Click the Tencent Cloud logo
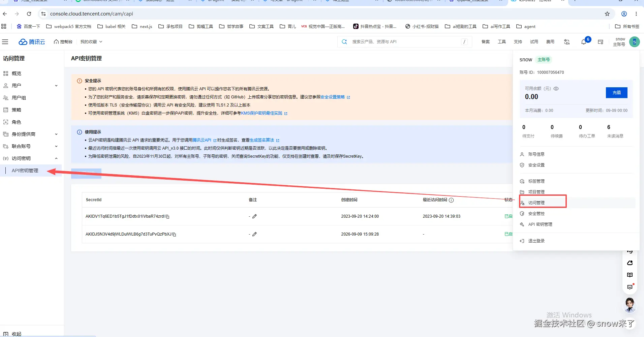 32,42
